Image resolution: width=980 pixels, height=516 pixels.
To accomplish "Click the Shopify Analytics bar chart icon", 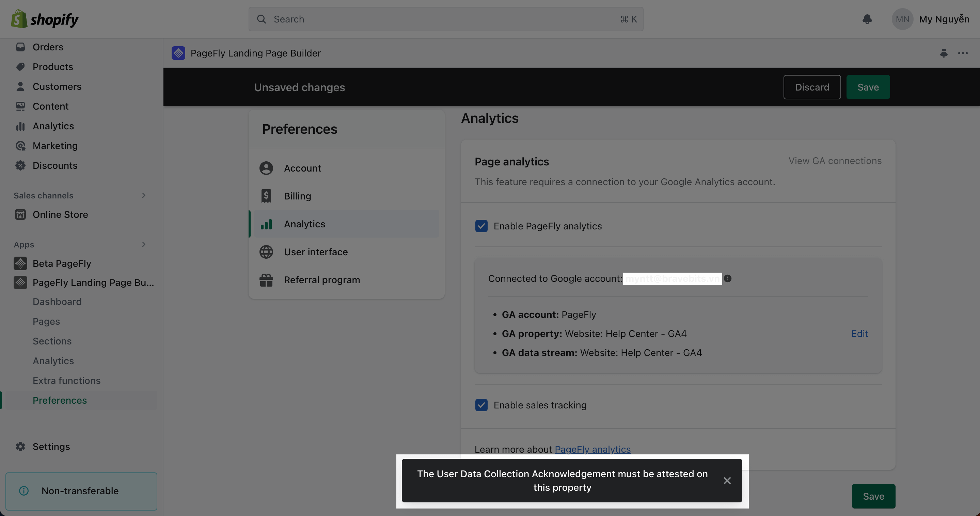I will click(20, 126).
